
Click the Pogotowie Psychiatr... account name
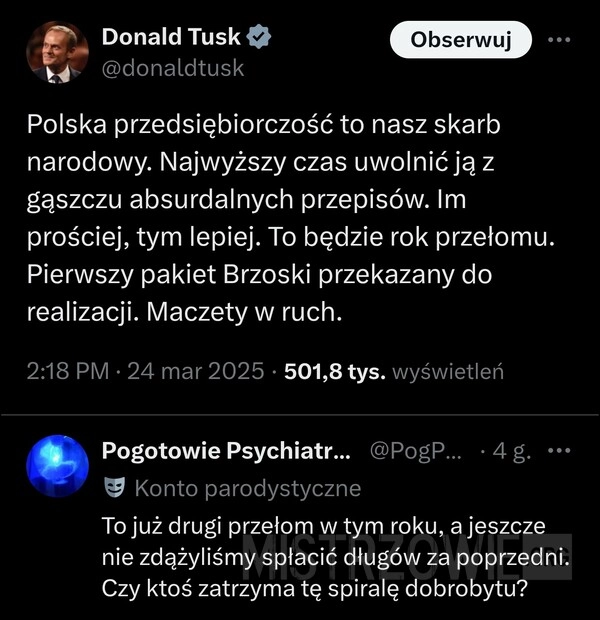pos(226,451)
